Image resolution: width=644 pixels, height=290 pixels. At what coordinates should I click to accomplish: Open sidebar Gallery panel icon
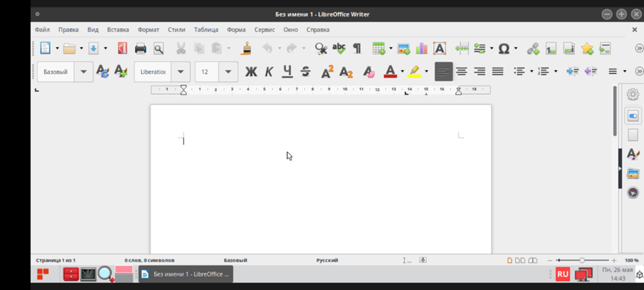click(x=633, y=173)
